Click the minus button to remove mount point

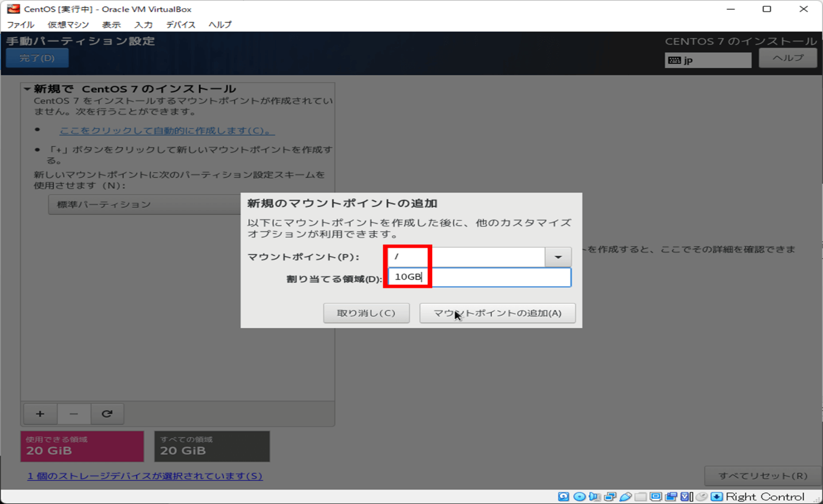tap(73, 413)
